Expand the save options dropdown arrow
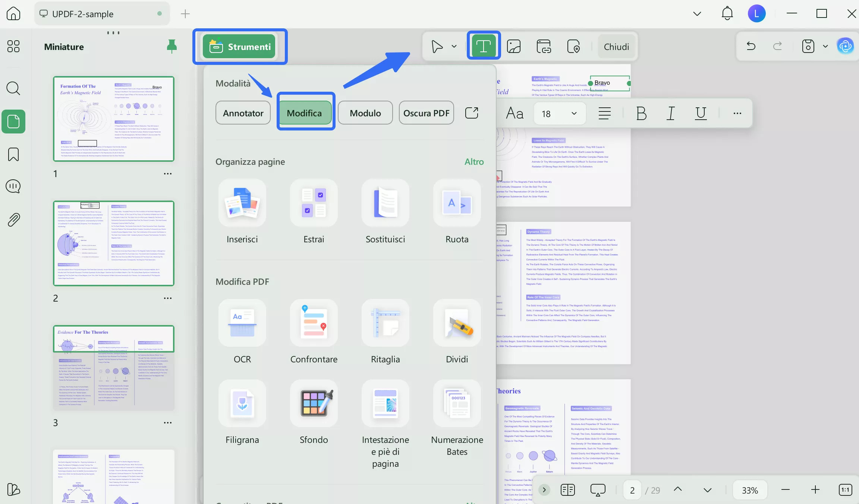 click(x=825, y=46)
